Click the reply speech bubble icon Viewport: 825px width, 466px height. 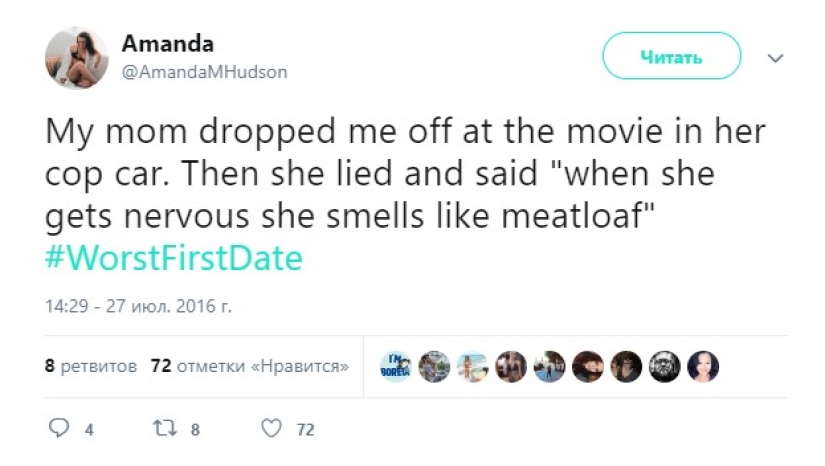pyautogui.click(x=59, y=429)
